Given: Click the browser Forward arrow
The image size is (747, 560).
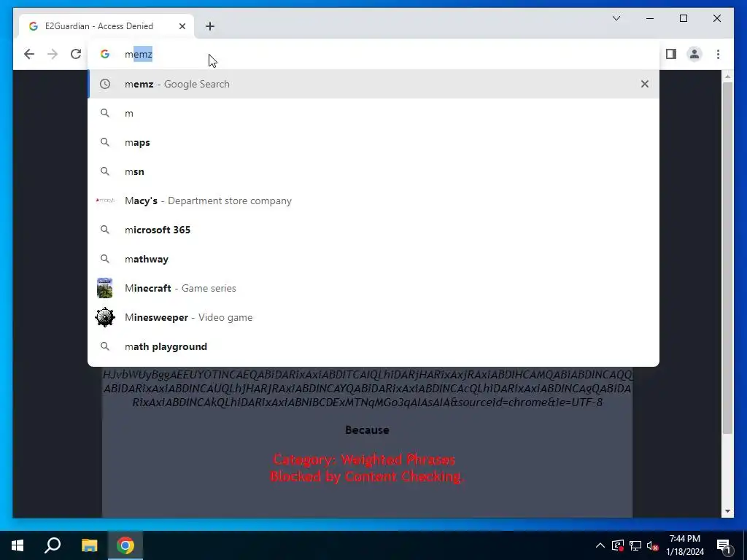Looking at the screenshot, I should [x=53, y=54].
